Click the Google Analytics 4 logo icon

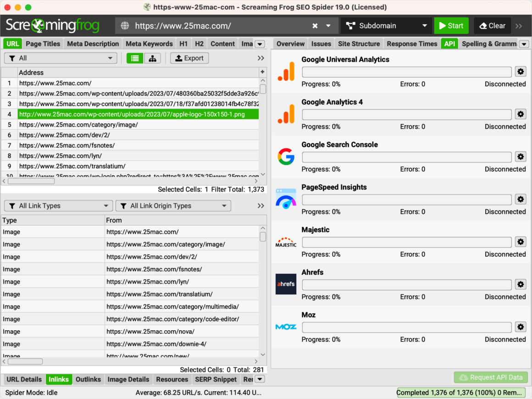(x=286, y=114)
